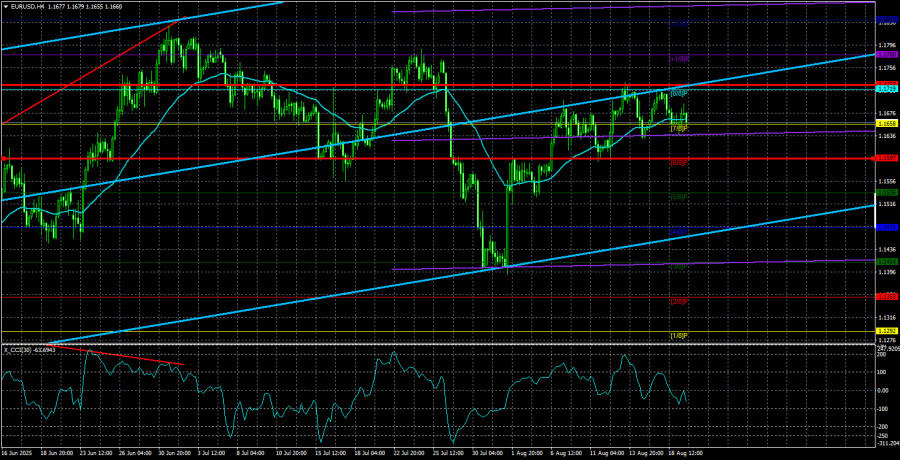
Task: Click the yellow 1.1658 price tag
Action: (x=887, y=124)
